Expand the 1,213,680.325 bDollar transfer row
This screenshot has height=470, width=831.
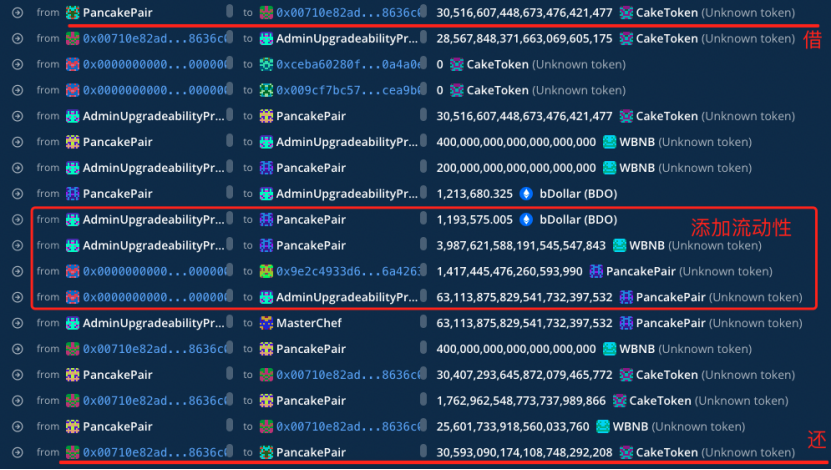(x=17, y=194)
